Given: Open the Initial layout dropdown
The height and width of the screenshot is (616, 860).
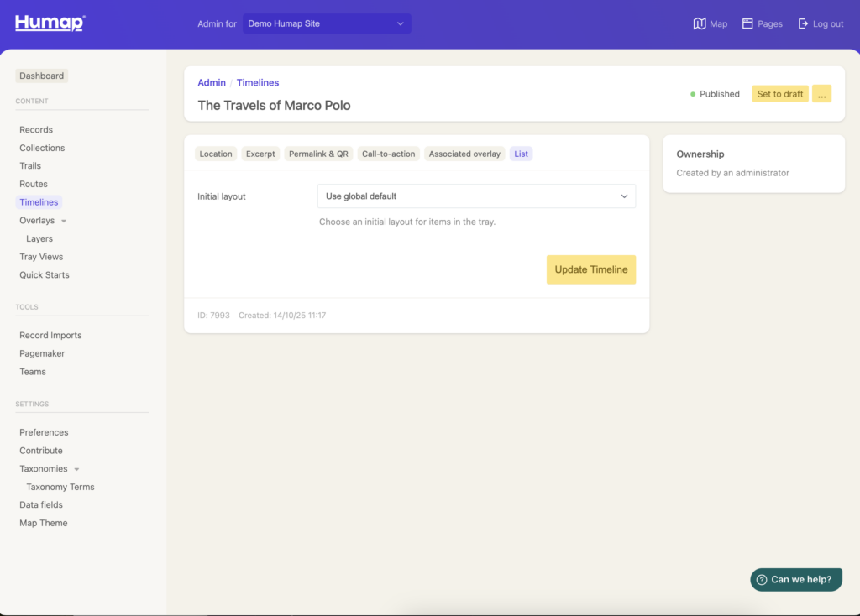Looking at the screenshot, I should click(x=476, y=196).
